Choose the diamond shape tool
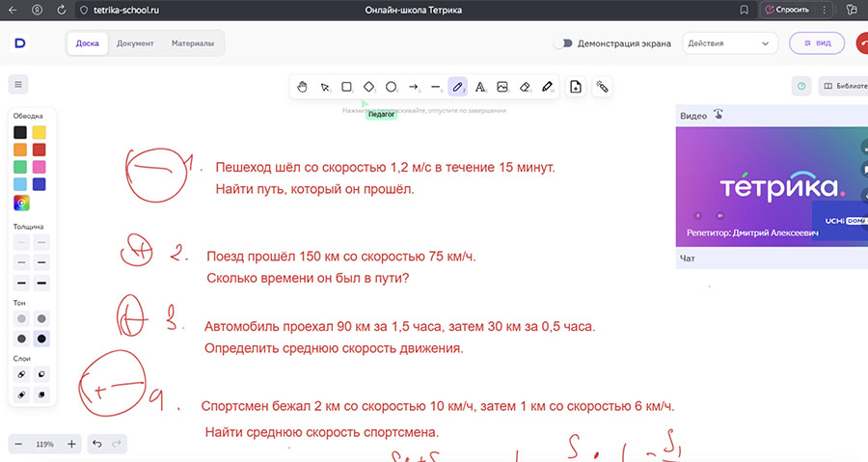The image size is (868, 462). [x=369, y=87]
